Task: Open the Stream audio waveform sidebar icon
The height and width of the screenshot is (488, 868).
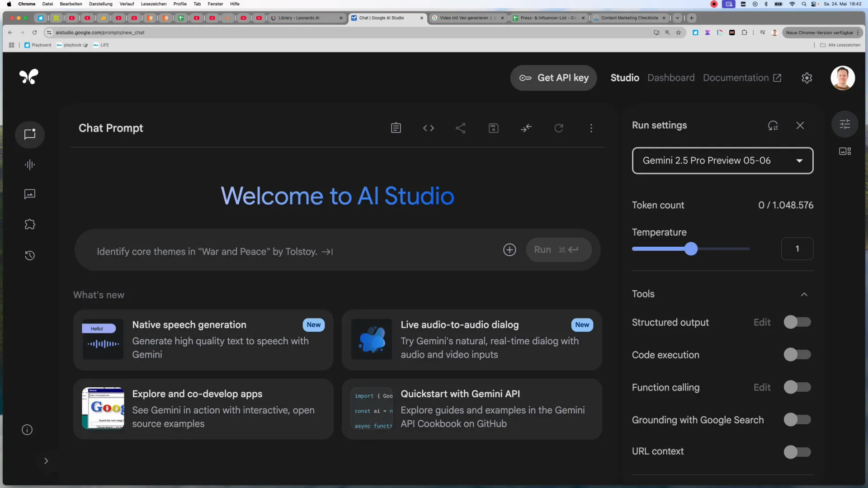Action: pos(30,165)
